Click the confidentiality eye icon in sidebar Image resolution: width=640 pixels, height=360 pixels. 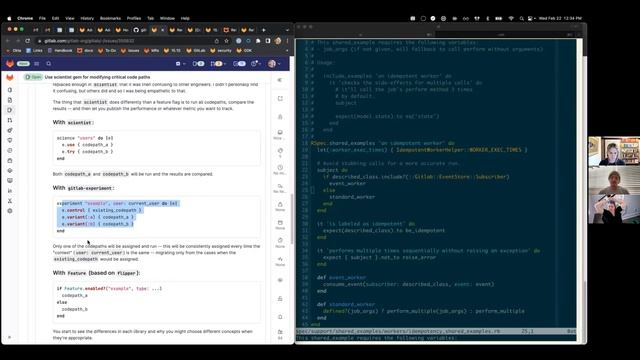[280, 280]
